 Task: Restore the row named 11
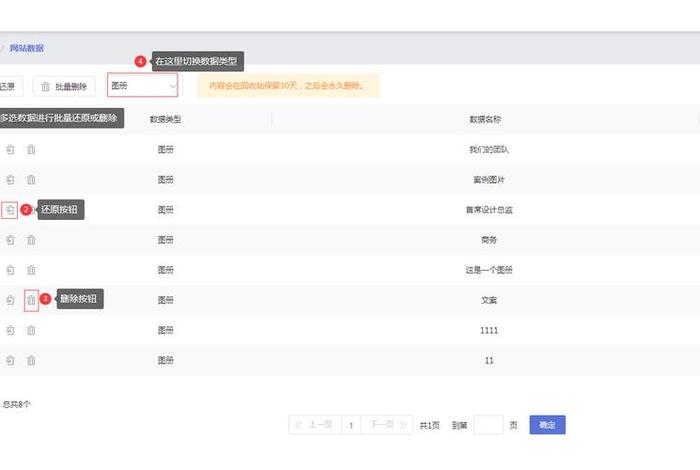pos(10,360)
